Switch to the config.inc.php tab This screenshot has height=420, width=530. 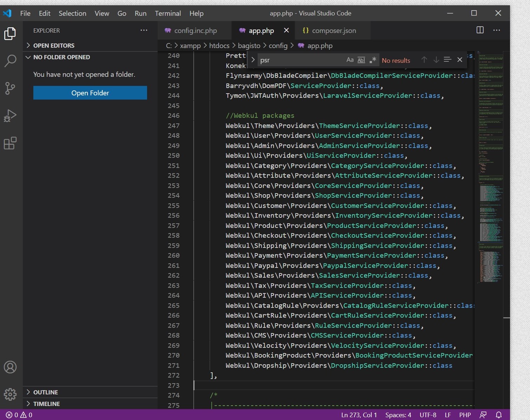pos(194,31)
